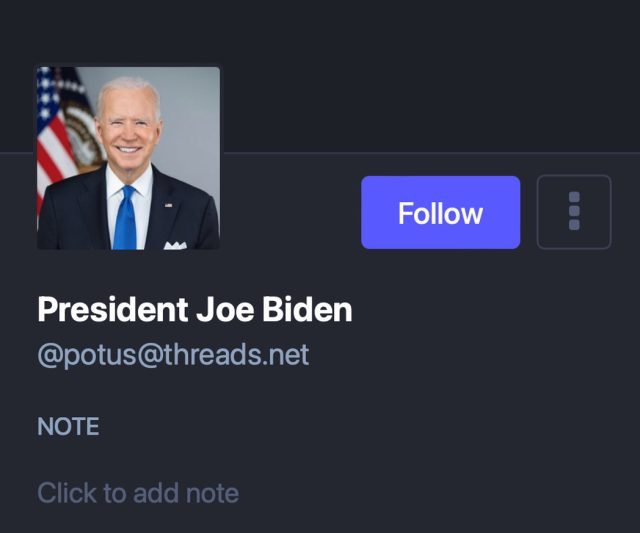The image size is (640, 533).
Task: Follow the @potus account
Action: (x=440, y=212)
